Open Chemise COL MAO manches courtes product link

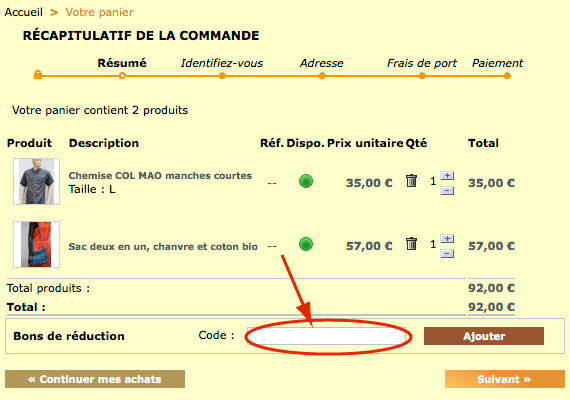[x=160, y=176]
